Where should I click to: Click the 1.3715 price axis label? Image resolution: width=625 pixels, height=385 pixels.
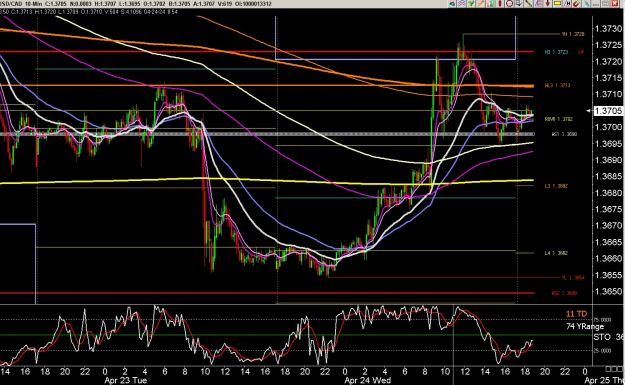pyautogui.click(x=608, y=78)
